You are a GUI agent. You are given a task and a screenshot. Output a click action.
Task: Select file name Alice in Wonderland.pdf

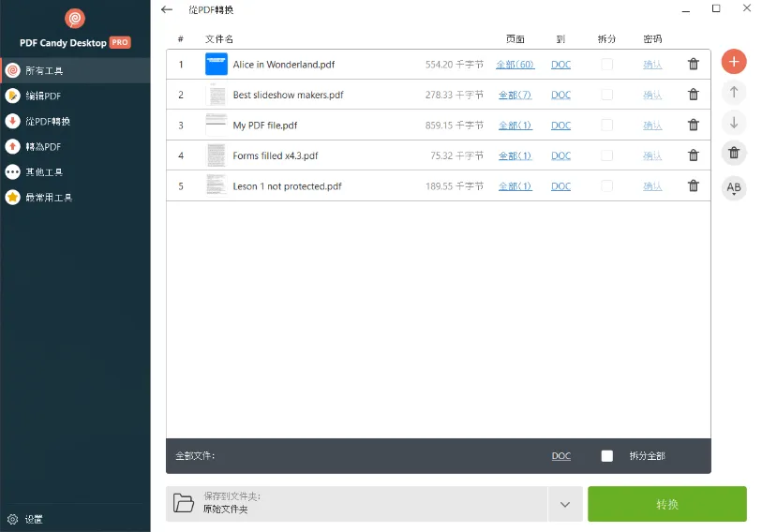[x=284, y=65]
